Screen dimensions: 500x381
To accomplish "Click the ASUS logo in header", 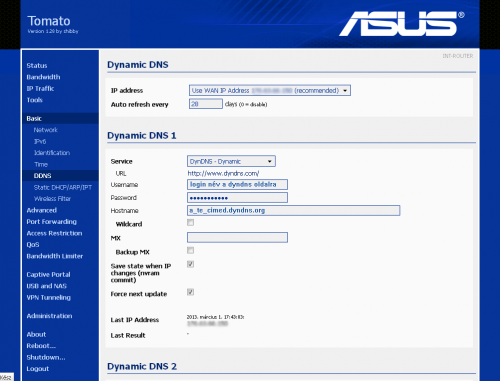I will pyautogui.click(x=401, y=24).
